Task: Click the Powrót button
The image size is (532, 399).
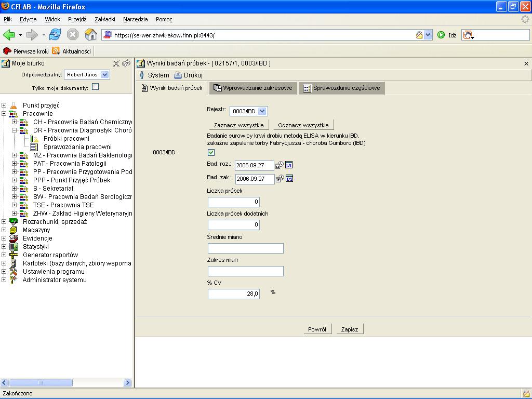Action: [x=317, y=329]
